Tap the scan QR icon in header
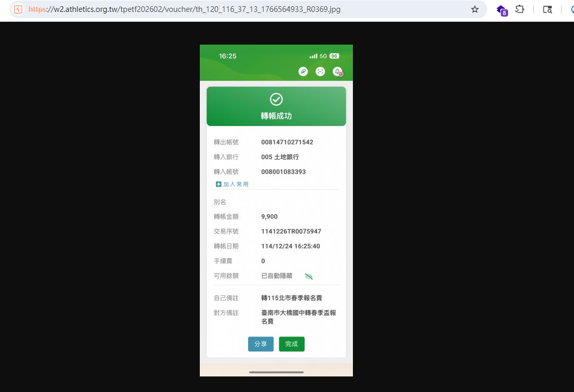 (x=320, y=72)
